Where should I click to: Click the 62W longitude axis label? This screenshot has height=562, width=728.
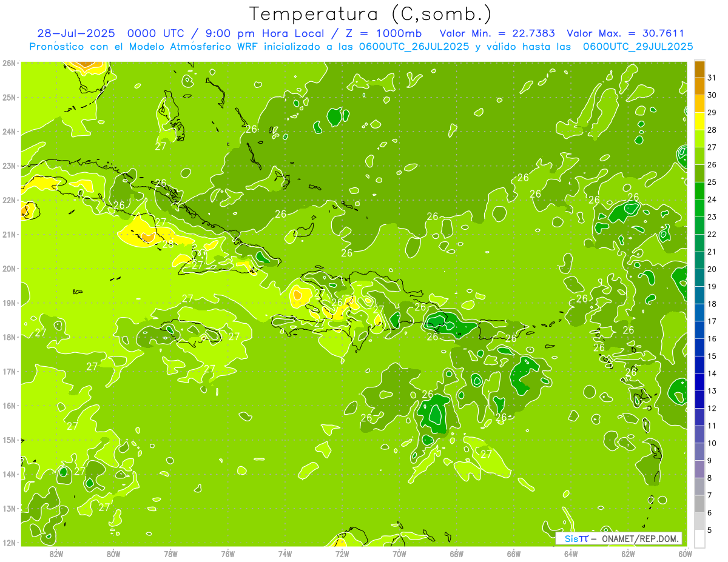[x=628, y=554]
